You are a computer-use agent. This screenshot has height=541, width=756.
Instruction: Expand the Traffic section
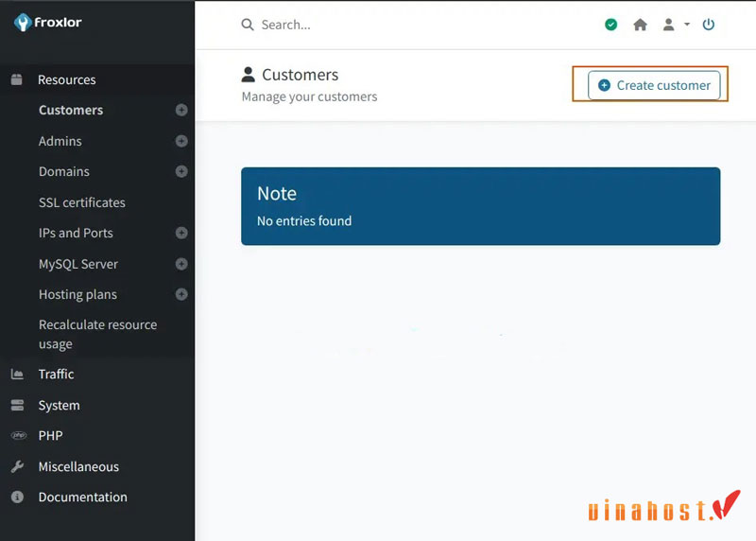point(56,374)
